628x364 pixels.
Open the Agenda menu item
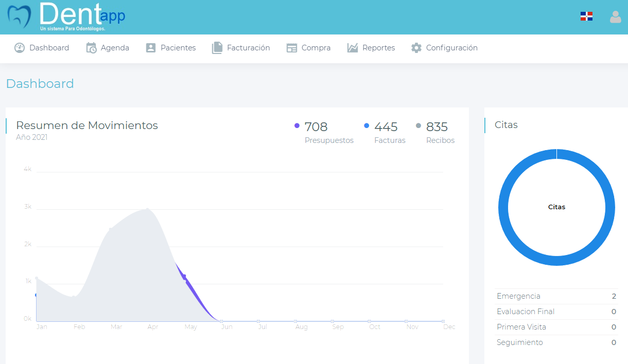click(115, 48)
